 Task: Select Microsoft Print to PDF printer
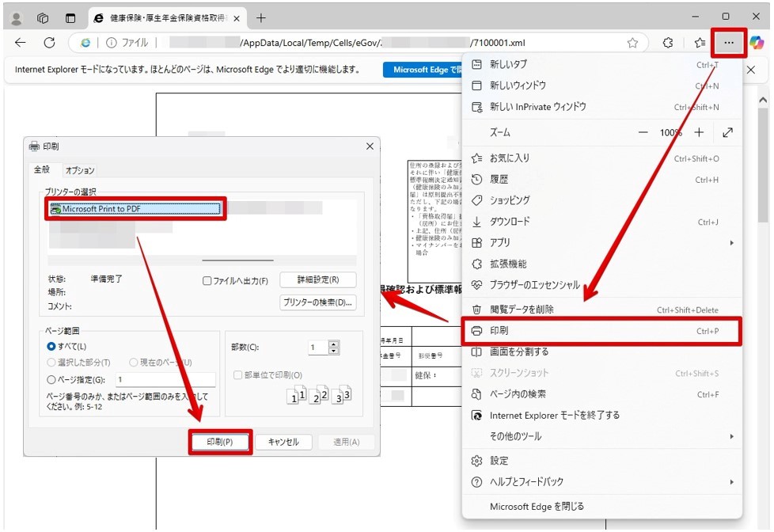135,209
